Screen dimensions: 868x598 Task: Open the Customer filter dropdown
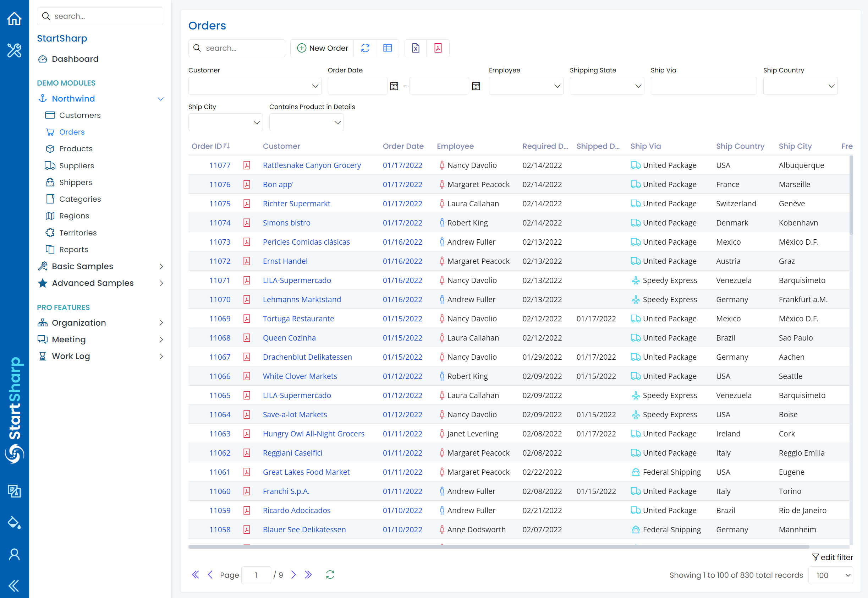255,86
